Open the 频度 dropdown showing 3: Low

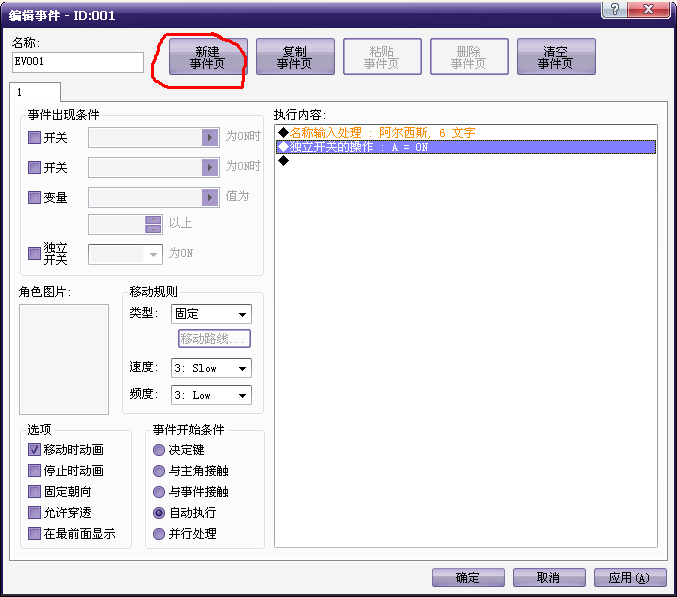pyautogui.click(x=212, y=395)
